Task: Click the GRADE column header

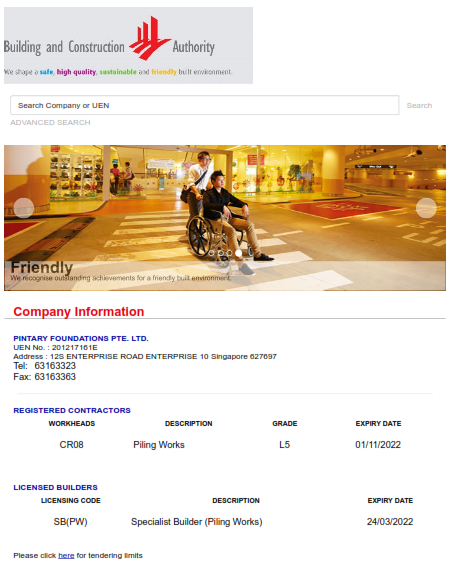Action: [x=285, y=423]
